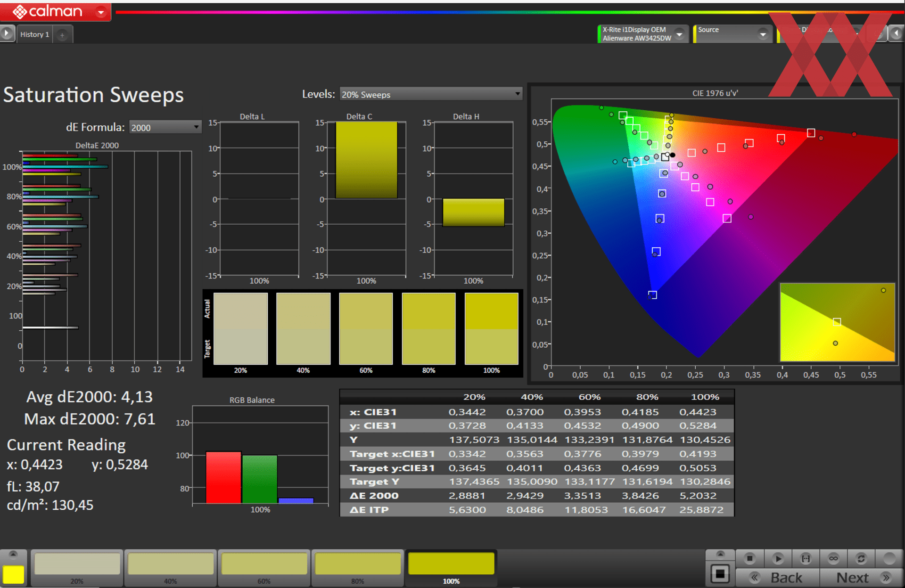Expand the X-Rite i1Display meter dropdown
Screen dimensions: 905x588
[679, 34]
